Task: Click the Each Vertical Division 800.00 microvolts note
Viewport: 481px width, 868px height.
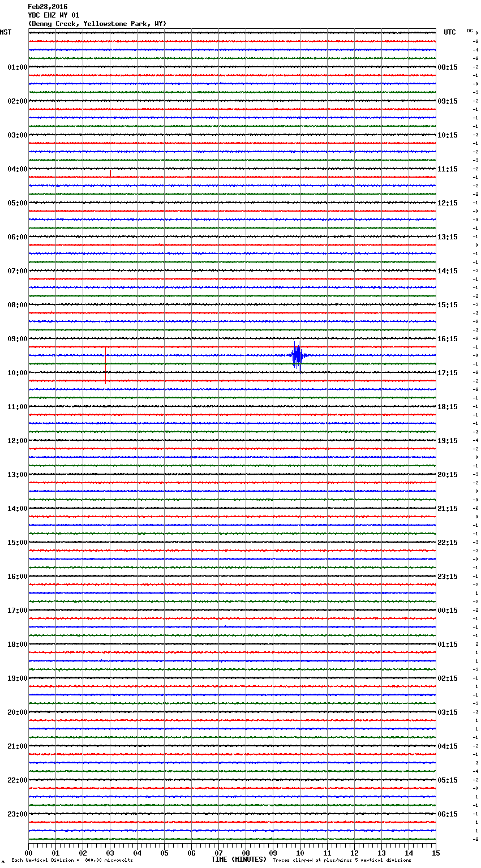Action: 72,860
